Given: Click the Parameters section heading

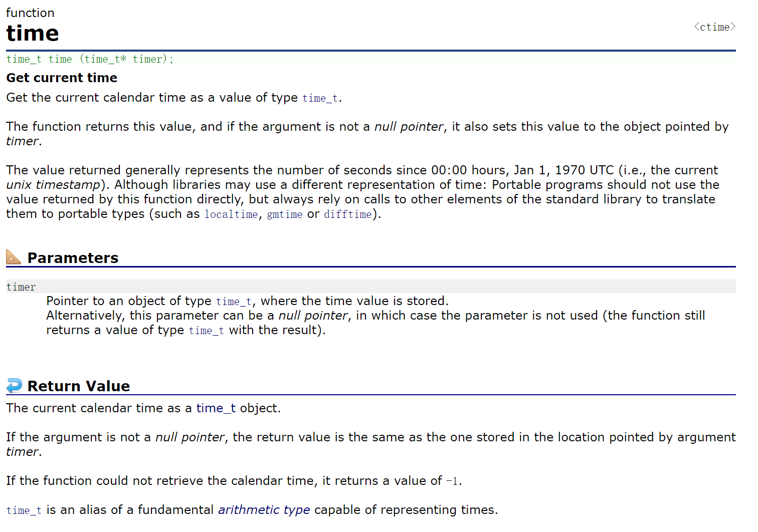Looking at the screenshot, I should (x=73, y=258).
